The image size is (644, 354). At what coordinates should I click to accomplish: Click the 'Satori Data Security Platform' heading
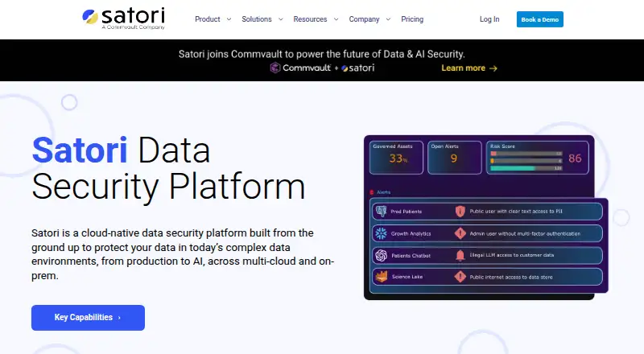click(168, 169)
